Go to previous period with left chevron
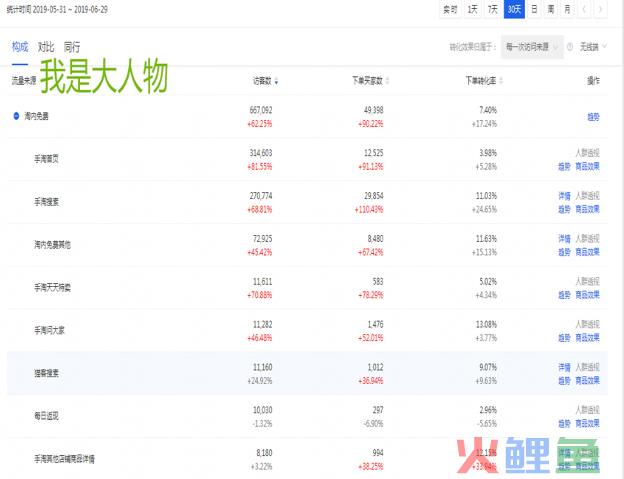624x479 pixels. [584, 9]
